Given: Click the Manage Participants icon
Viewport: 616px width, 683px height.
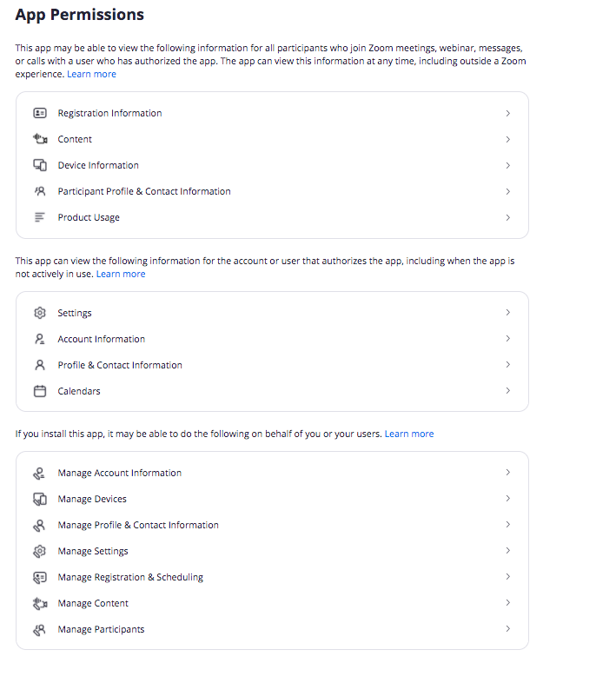Looking at the screenshot, I should 40,630.
